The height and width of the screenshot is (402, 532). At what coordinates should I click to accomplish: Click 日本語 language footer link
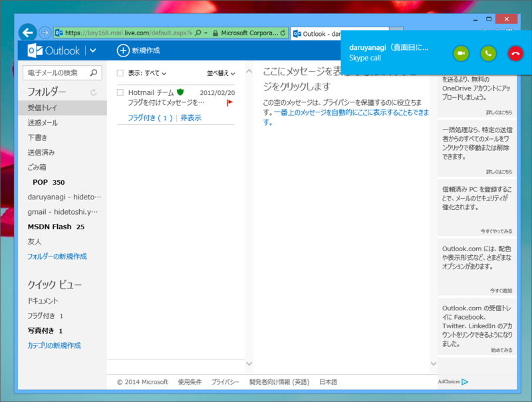328,382
